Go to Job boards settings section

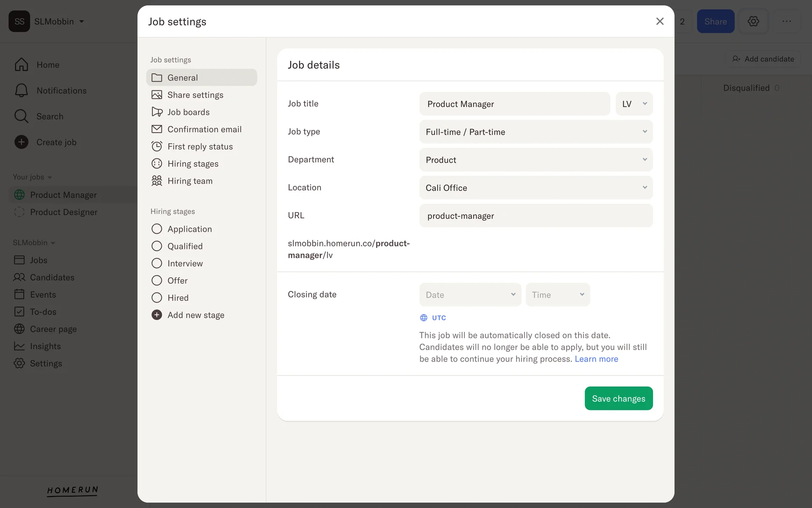point(189,112)
